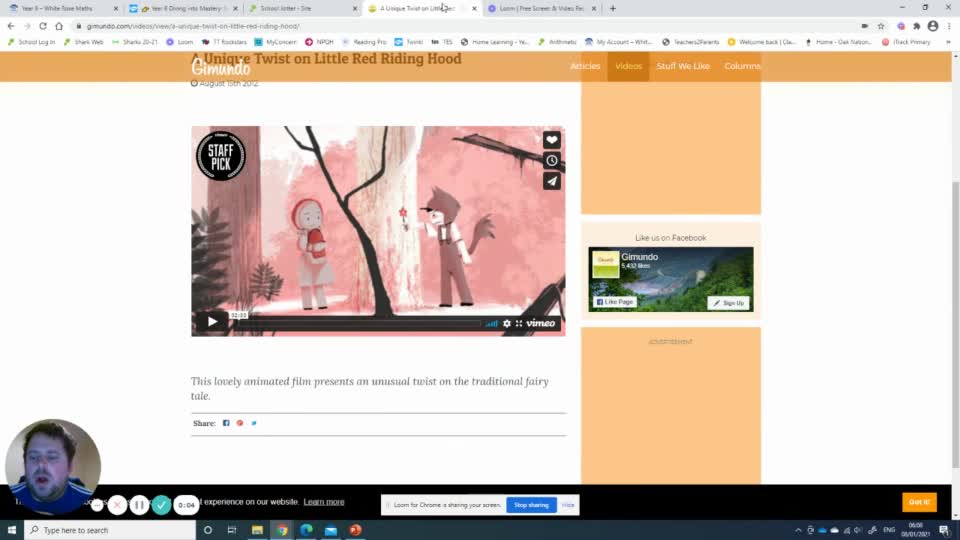This screenshot has width=960, height=540.
Task: Show more bookmarks overflow chevron
Action: tap(948, 42)
